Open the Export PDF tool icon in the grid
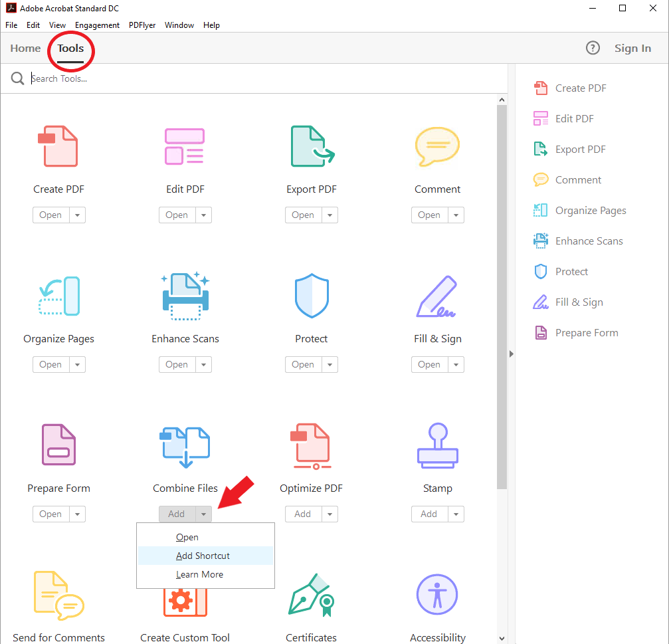This screenshot has height=644, width=669. click(x=312, y=146)
